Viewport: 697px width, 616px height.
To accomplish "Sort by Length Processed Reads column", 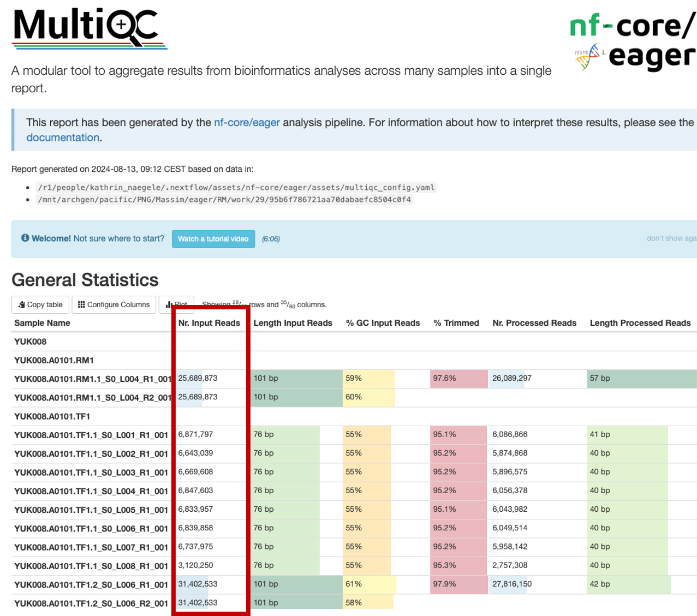I will coord(640,323).
